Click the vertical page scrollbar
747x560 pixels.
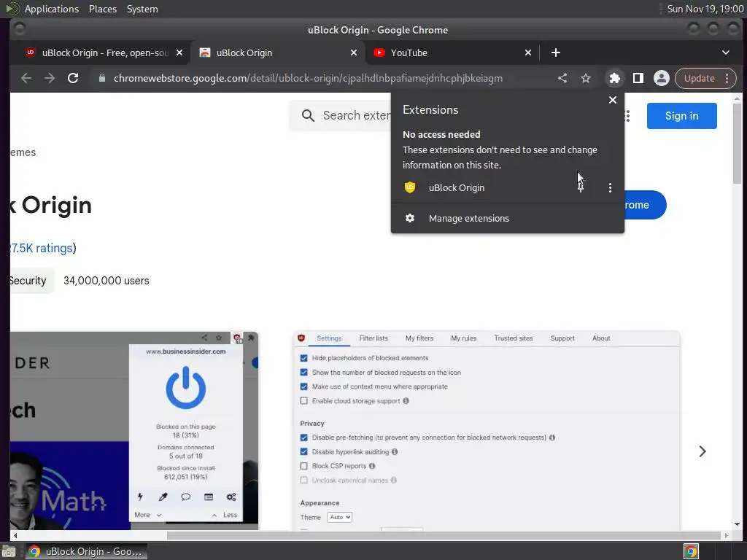737,143
